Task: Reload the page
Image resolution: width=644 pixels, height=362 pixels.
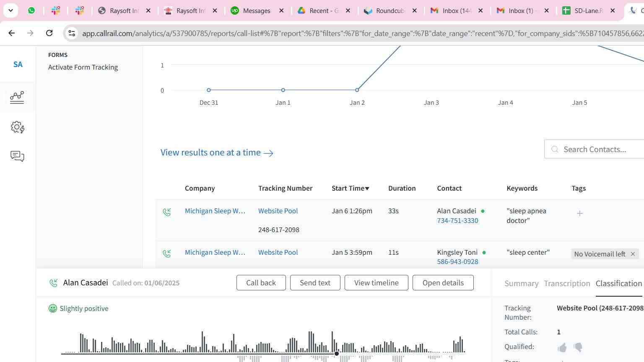Action: click(x=49, y=33)
